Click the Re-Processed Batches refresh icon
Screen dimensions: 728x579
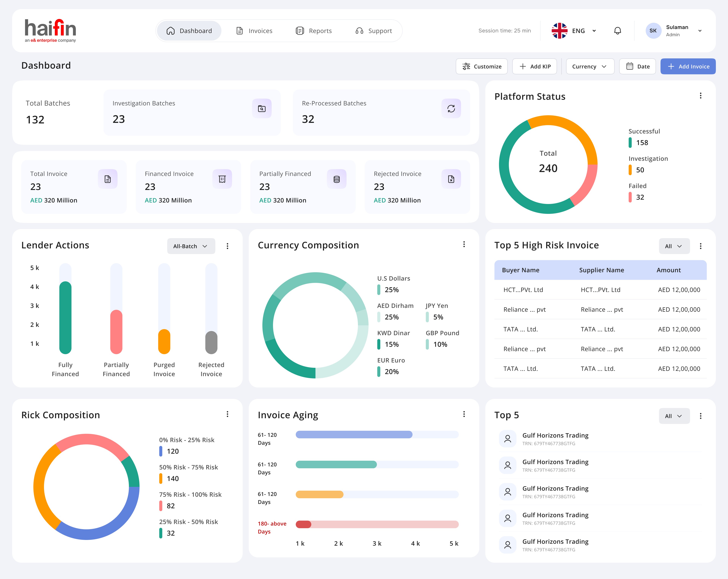pos(451,108)
